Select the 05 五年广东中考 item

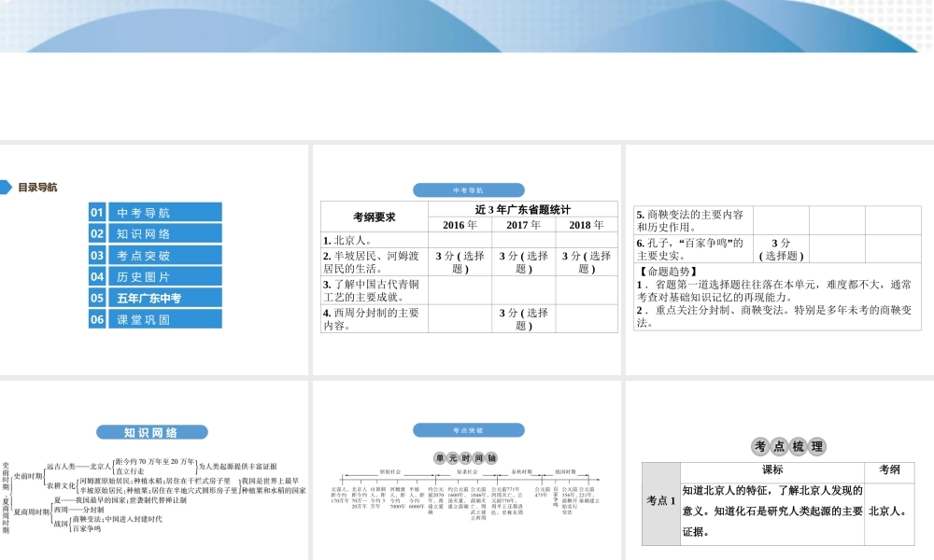[x=156, y=298]
